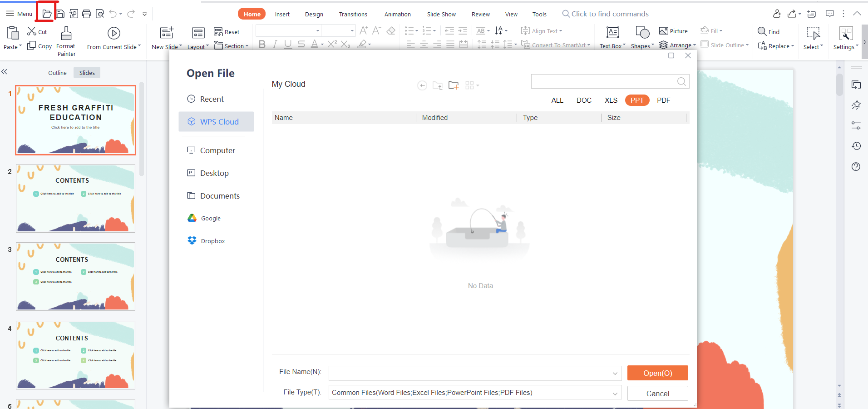Switch to the Outline tab
The width and height of the screenshot is (868, 409).
coord(57,72)
